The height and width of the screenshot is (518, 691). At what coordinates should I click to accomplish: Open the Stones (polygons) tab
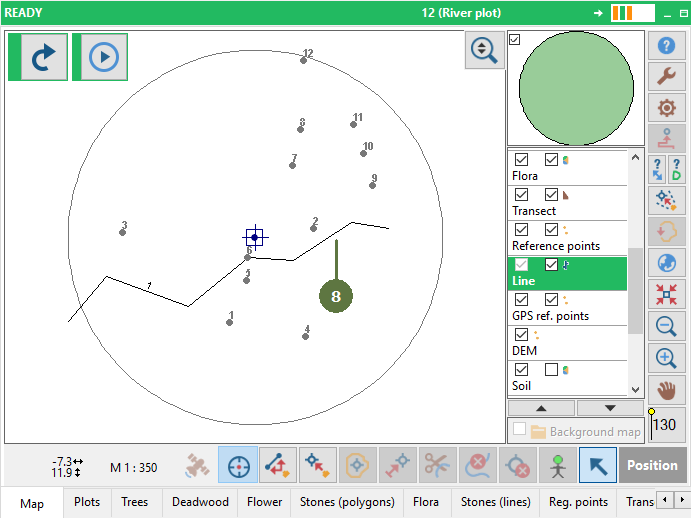point(347,502)
